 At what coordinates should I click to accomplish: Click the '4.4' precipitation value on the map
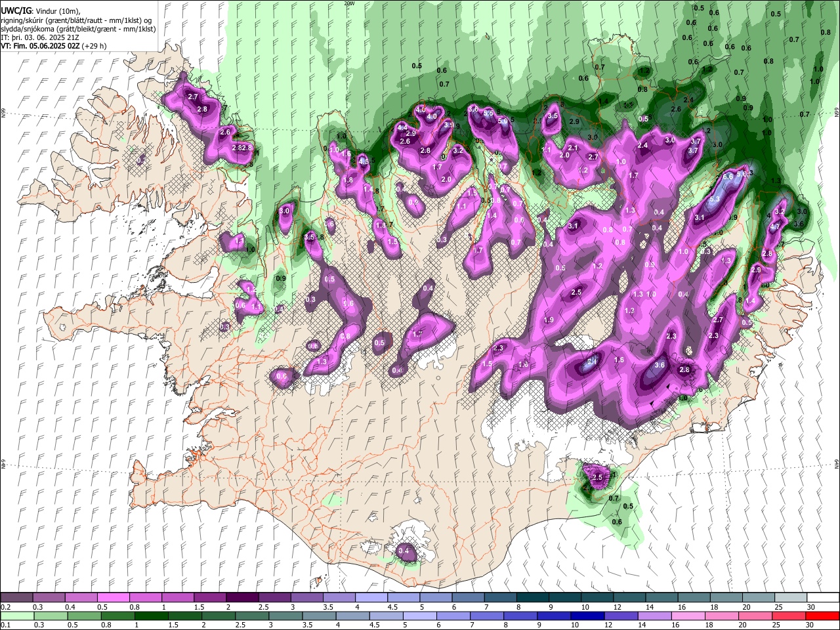tap(402, 127)
